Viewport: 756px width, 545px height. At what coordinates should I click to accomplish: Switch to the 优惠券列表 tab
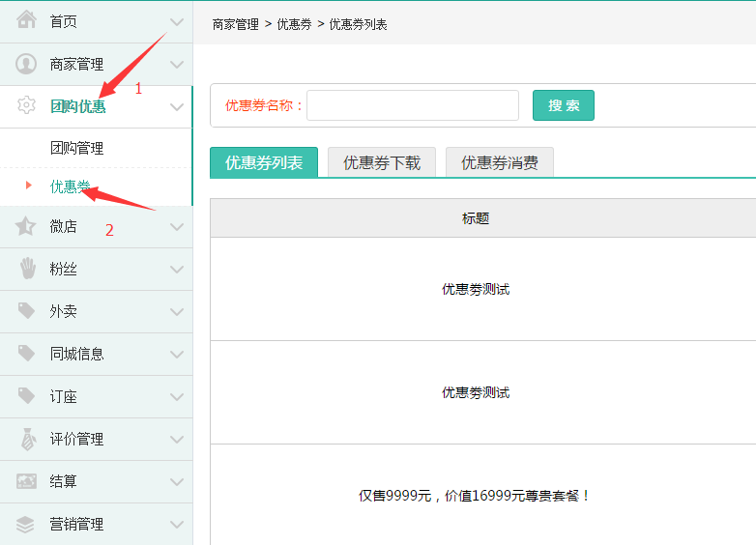264,162
